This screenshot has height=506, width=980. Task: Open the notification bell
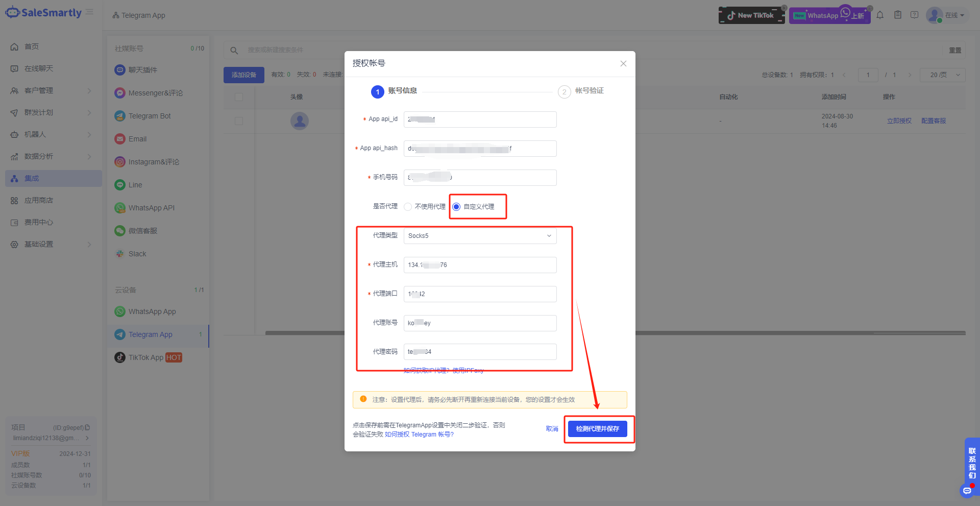880,15
